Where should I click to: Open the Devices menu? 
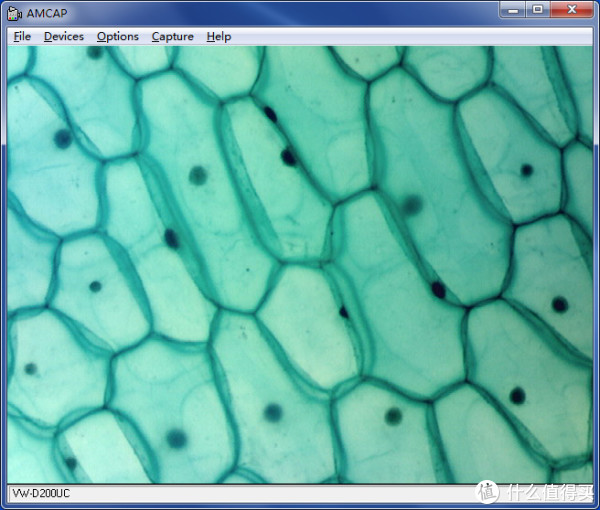tap(64, 37)
